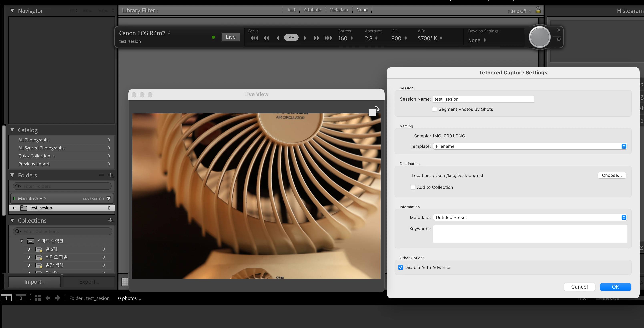Click the AF autofocus button
Viewport: 644px width, 328px height.
tap(291, 38)
